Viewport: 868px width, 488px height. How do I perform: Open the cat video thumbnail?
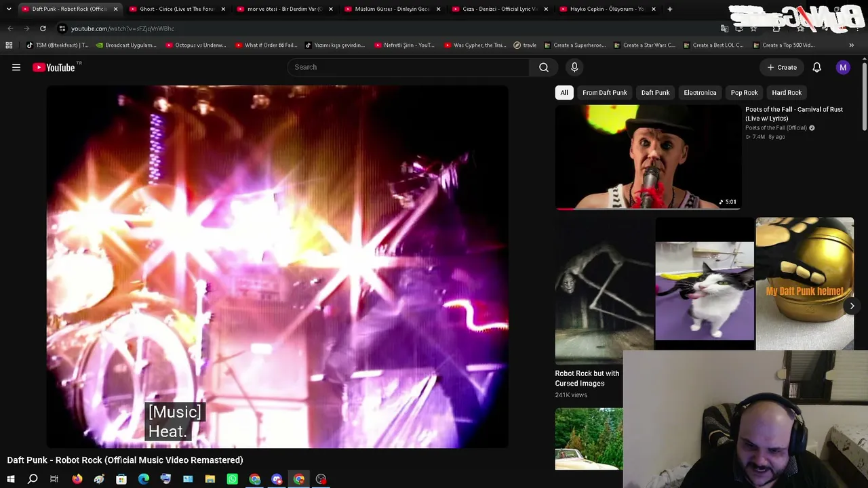(x=705, y=283)
